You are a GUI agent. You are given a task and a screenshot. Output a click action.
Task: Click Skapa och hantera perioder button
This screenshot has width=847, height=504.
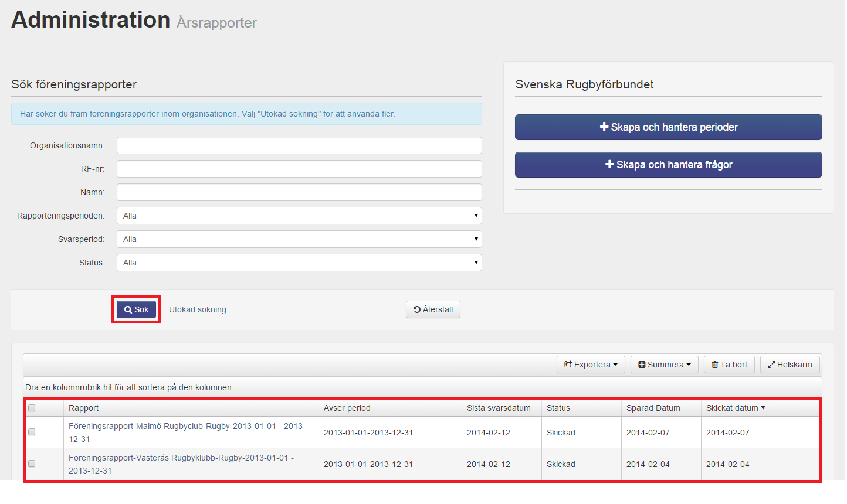(x=669, y=127)
